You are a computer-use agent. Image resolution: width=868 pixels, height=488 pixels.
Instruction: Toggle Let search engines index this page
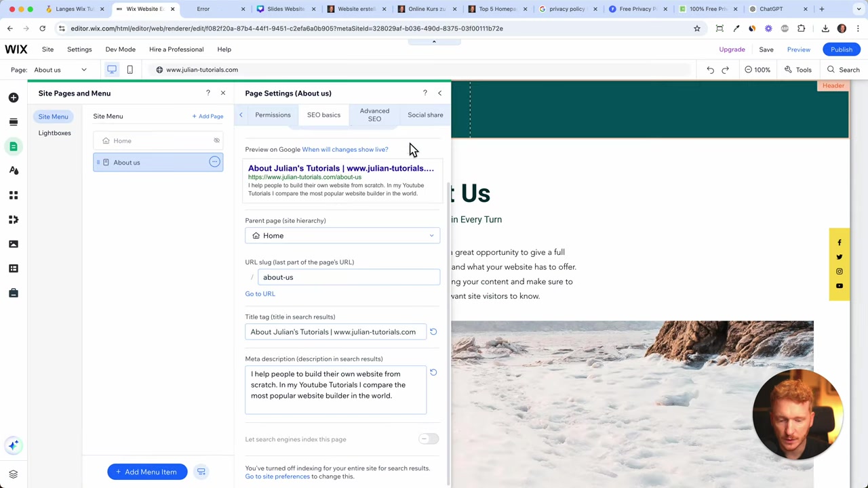tap(429, 439)
